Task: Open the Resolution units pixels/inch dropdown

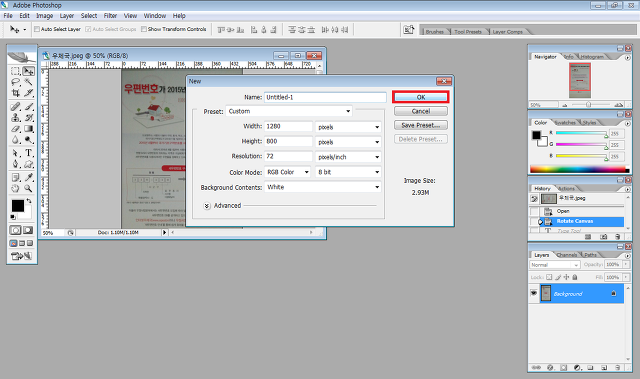Action: pos(348,157)
